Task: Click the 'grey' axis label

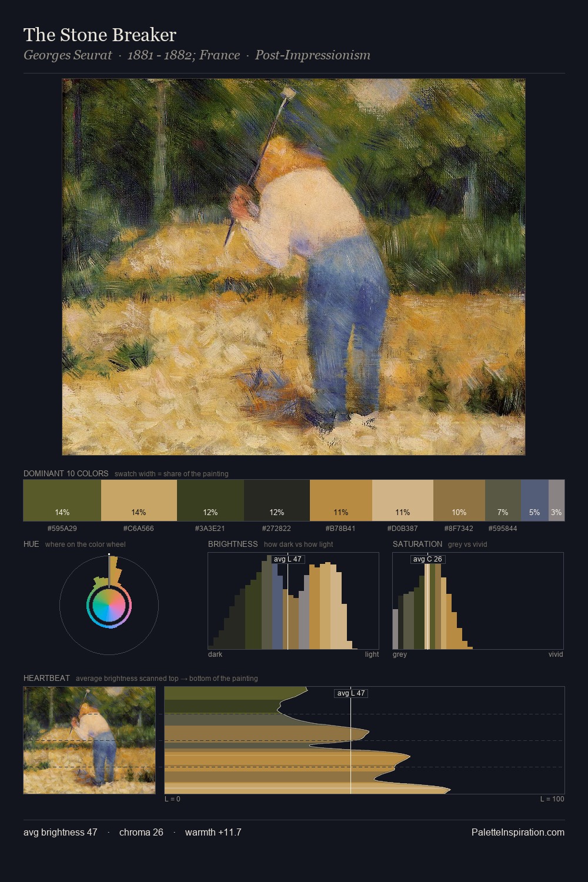Action: [x=400, y=654]
